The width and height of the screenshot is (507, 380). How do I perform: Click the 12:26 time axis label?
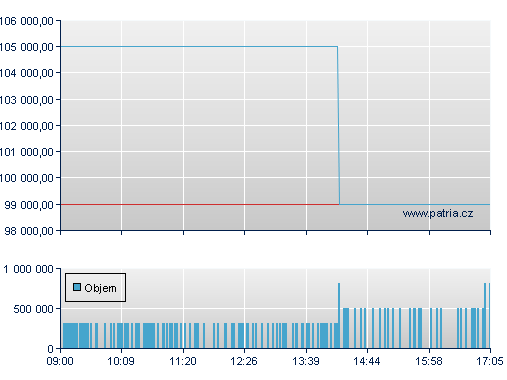tap(244, 361)
